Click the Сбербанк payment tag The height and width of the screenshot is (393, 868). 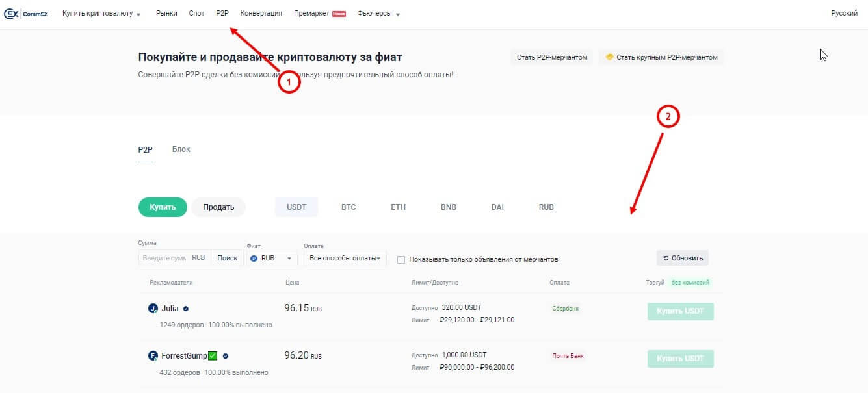click(566, 308)
